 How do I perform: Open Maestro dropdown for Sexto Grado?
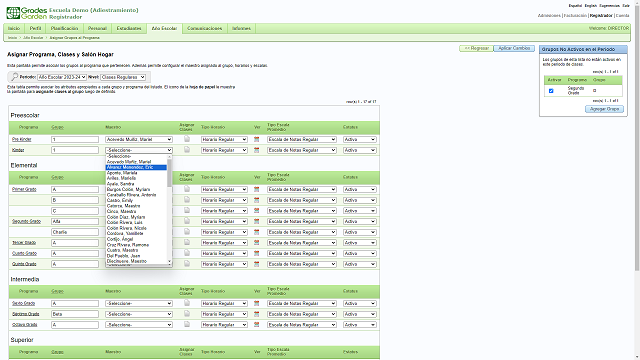139,303
